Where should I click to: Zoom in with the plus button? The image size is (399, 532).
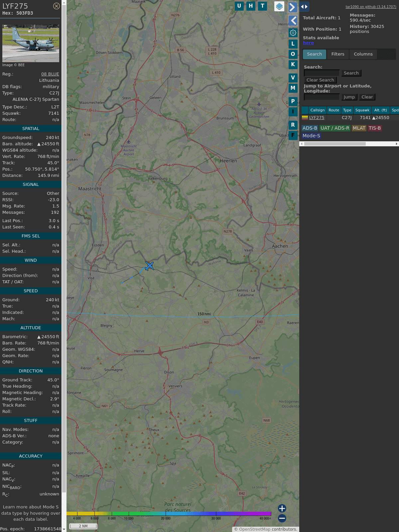282,508
